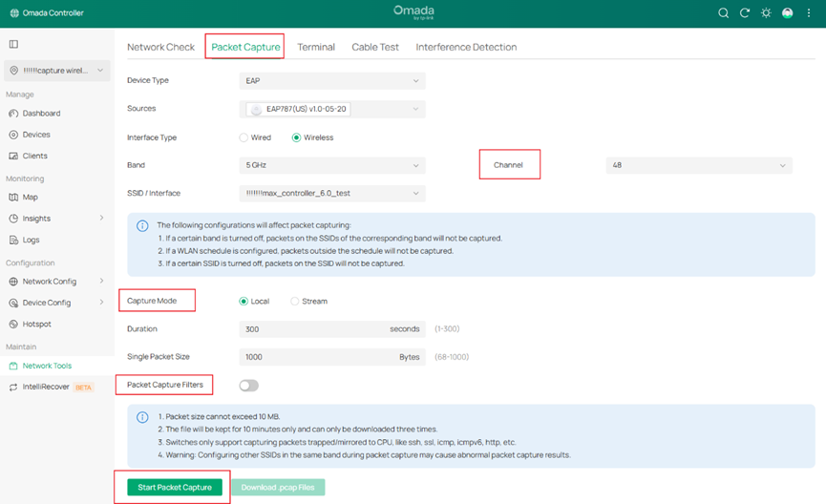The height and width of the screenshot is (504, 826).
Task: Collapse the sidebar with the panel icon
Action: tap(13, 44)
